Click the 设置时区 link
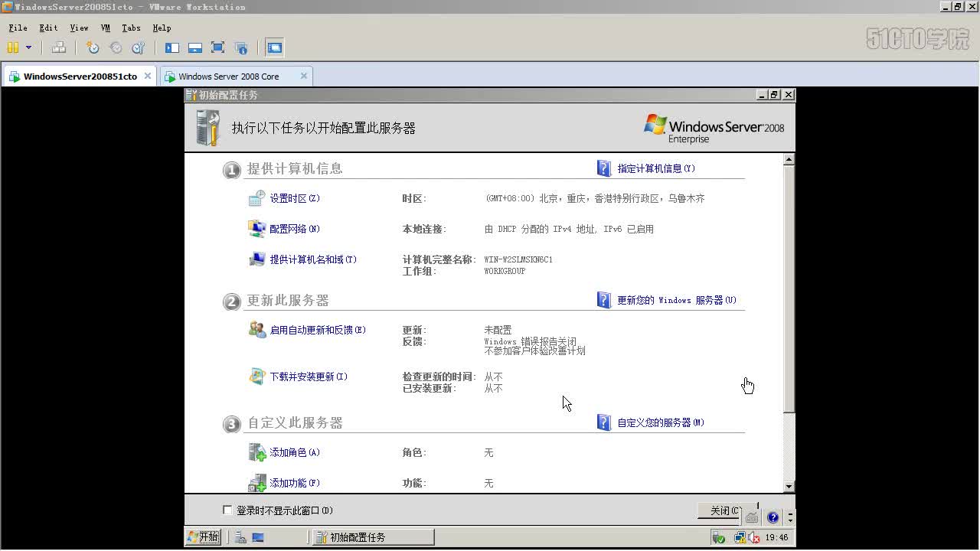The image size is (980, 551). pos(295,198)
